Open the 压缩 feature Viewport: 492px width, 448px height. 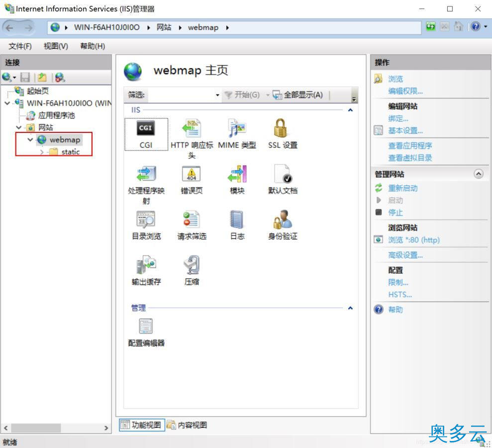coord(192,271)
